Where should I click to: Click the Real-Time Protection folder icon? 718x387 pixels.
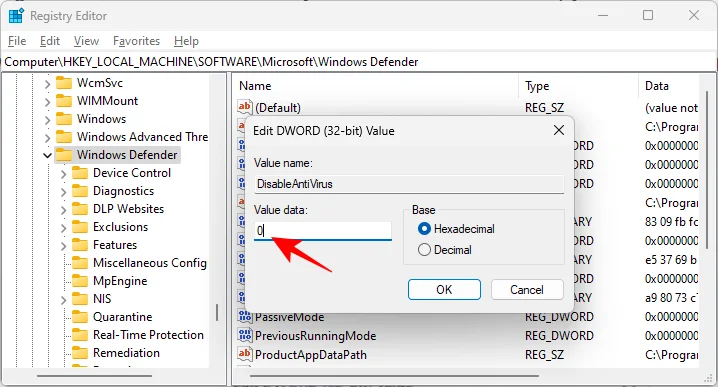80,335
